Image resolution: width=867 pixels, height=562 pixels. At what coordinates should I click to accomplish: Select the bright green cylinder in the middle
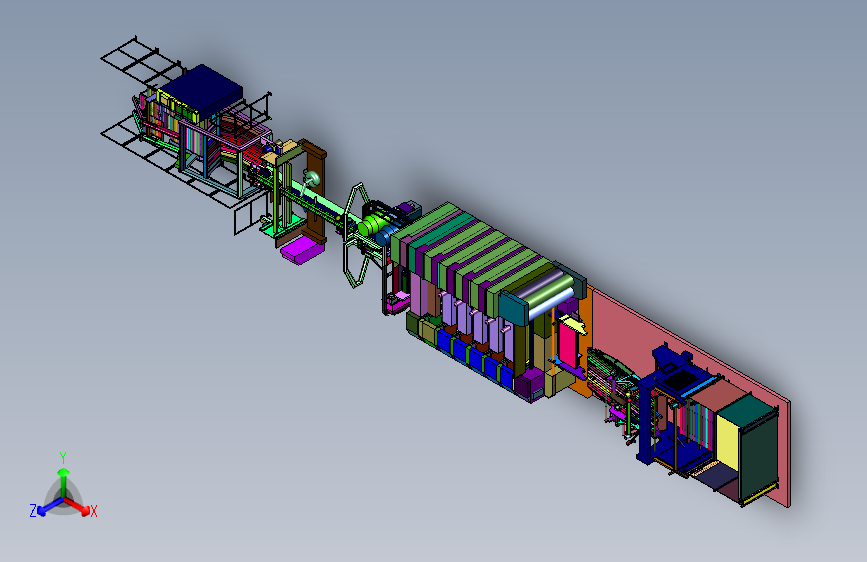point(373,224)
